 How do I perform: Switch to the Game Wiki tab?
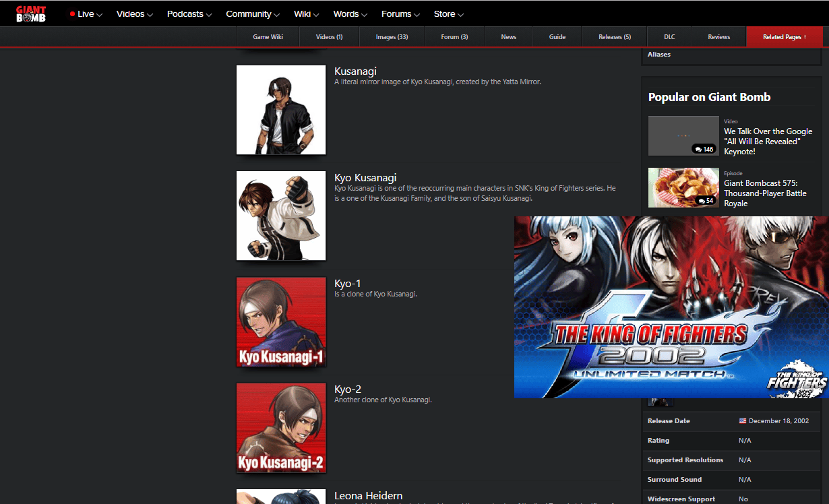268,37
